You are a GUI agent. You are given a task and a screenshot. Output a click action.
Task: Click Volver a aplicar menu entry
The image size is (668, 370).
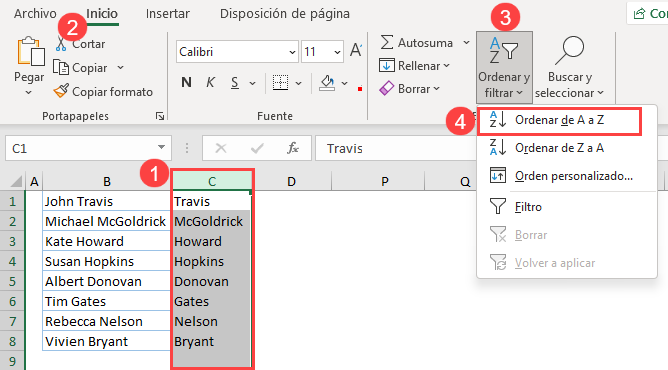click(567, 263)
